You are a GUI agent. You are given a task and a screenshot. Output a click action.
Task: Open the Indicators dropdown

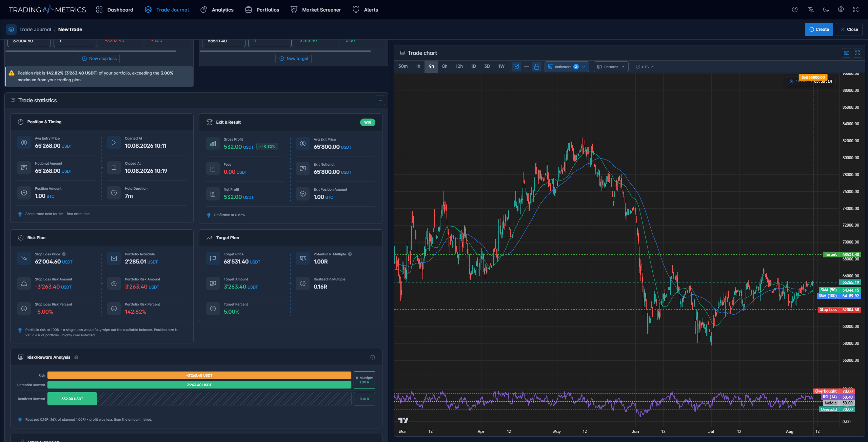pos(567,67)
